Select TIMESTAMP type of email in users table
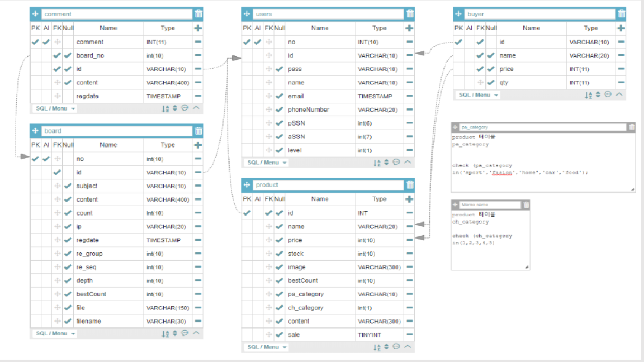Image resolution: width=644 pixels, height=362 pixels. 375,96
